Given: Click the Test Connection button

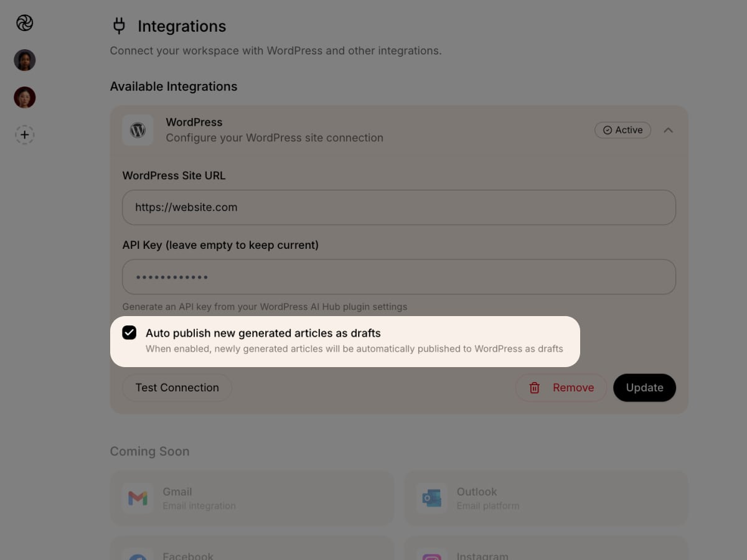Looking at the screenshot, I should [x=177, y=388].
